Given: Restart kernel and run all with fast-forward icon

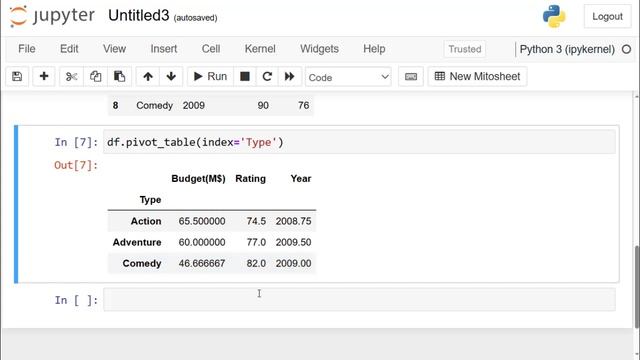Looking at the screenshot, I should pos(290,76).
